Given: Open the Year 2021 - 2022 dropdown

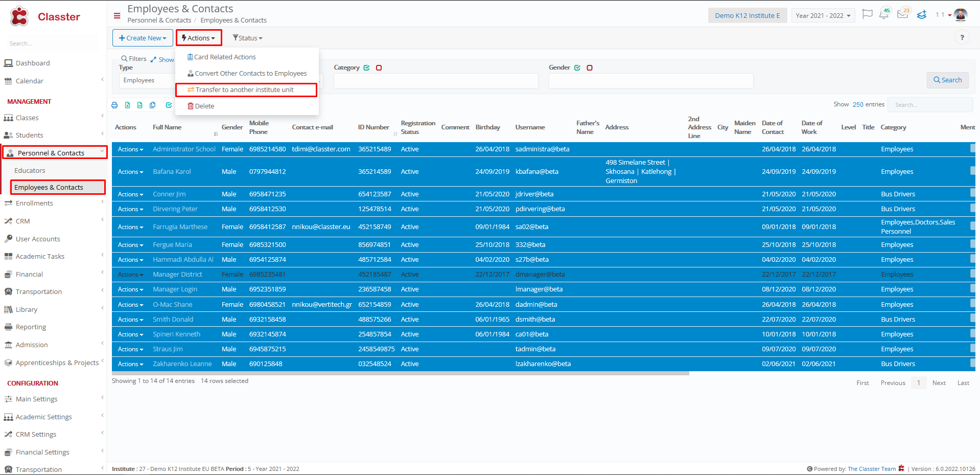Looking at the screenshot, I should pos(823,15).
